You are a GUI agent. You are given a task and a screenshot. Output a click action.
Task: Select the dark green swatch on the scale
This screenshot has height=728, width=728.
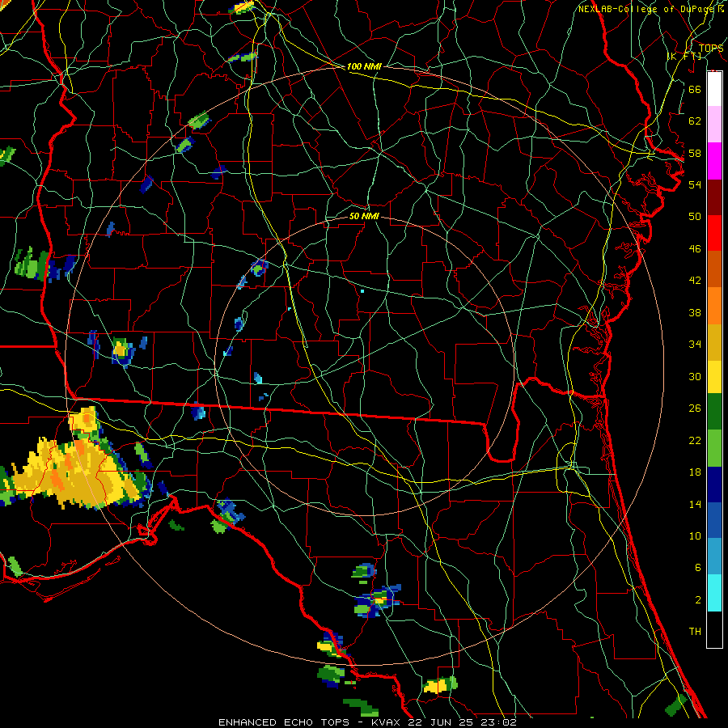(x=714, y=412)
